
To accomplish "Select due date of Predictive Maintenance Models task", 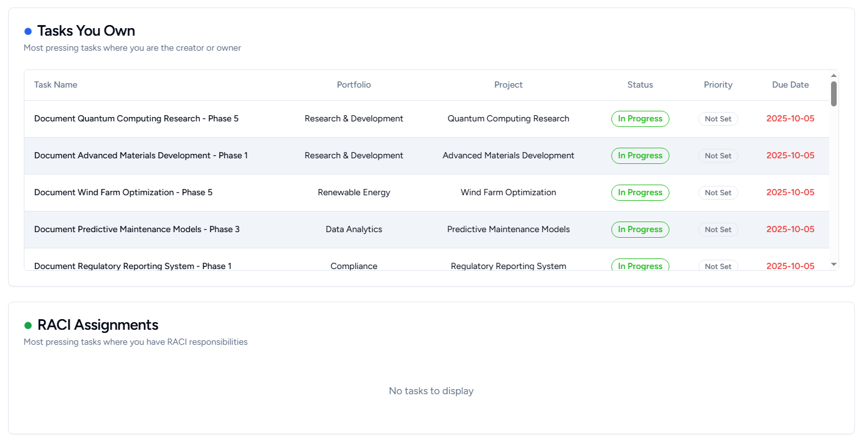I will coord(790,230).
